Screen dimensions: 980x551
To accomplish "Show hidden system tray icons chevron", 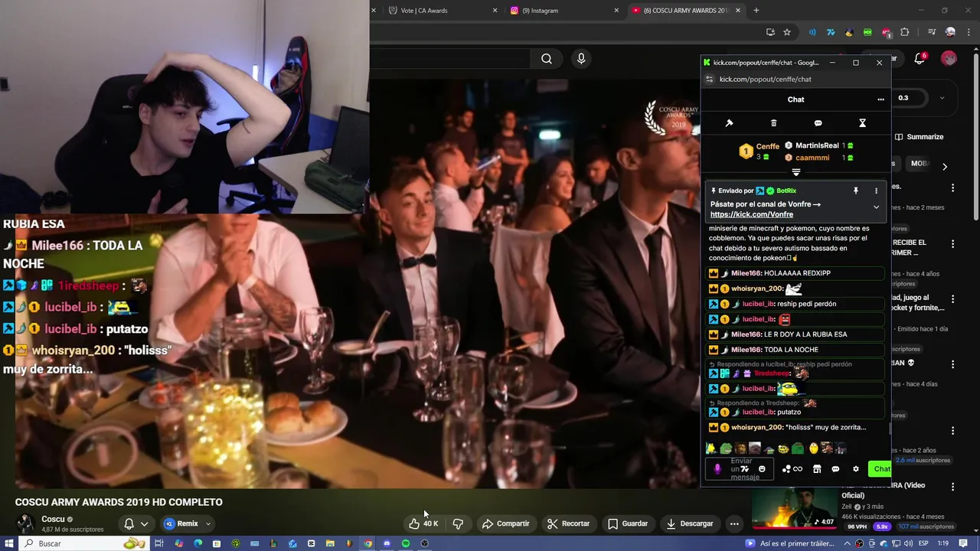I will coord(849,543).
